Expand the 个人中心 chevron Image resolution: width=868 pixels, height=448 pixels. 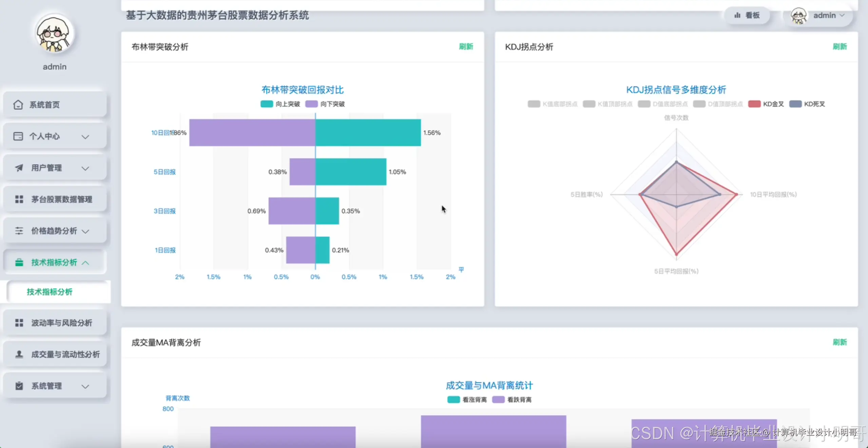pos(85,137)
